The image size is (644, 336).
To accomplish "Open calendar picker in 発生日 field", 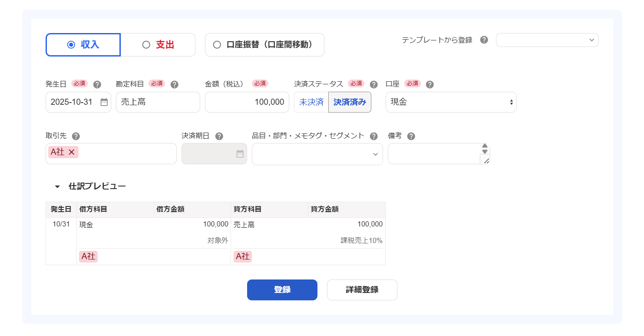I will pyautogui.click(x=104, y=102).
